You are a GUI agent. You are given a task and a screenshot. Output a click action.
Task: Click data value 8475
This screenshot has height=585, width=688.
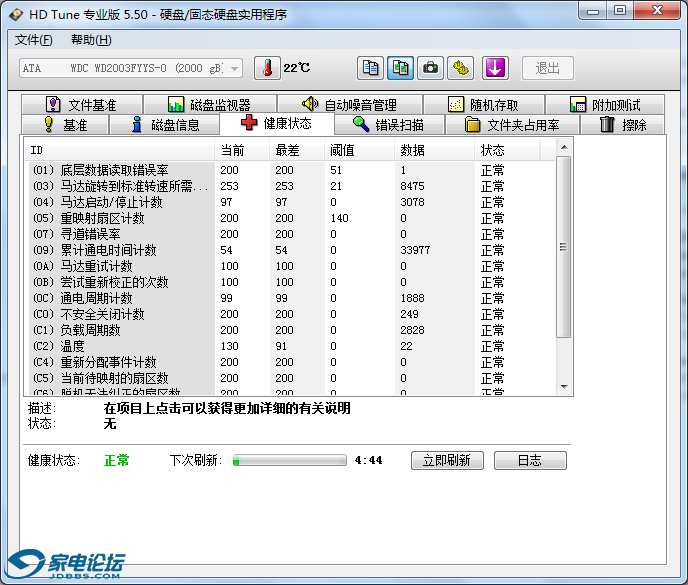click(412, 186)
